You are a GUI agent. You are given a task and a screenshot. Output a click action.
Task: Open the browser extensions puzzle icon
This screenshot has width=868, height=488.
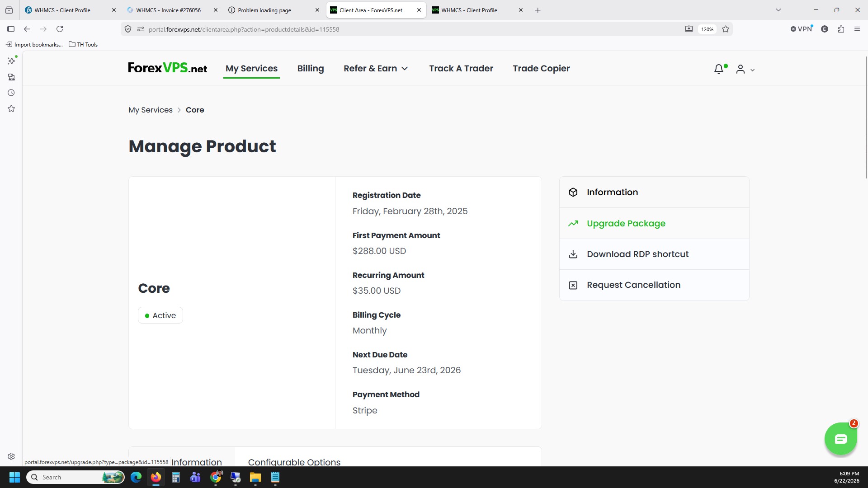point(841,29)
